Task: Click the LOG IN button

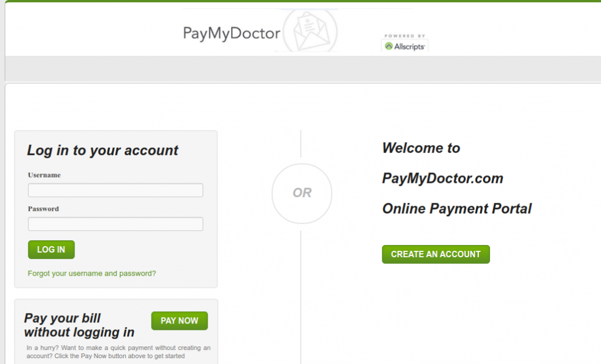Action: click(x=52, y=250)
